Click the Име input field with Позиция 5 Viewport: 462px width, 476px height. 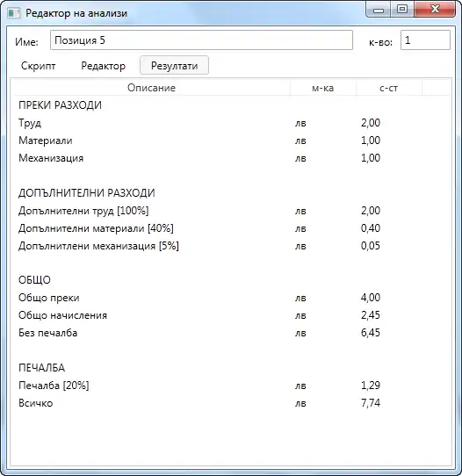(x=201, y=40)
